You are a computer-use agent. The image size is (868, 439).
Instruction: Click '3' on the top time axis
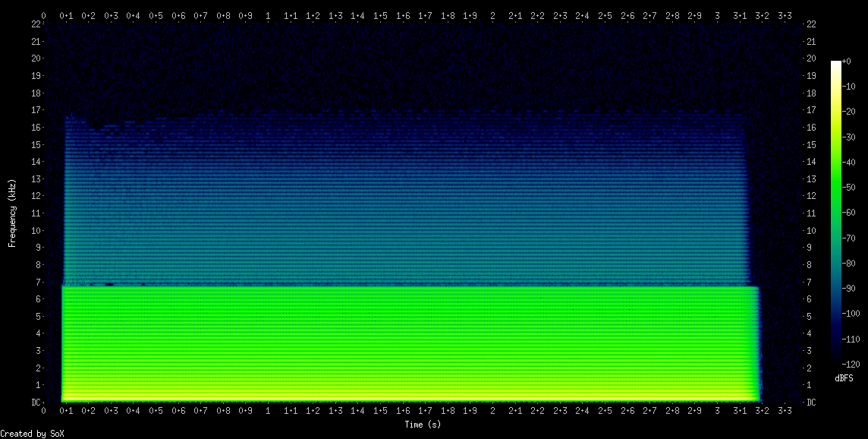click(x=718, y=16)
